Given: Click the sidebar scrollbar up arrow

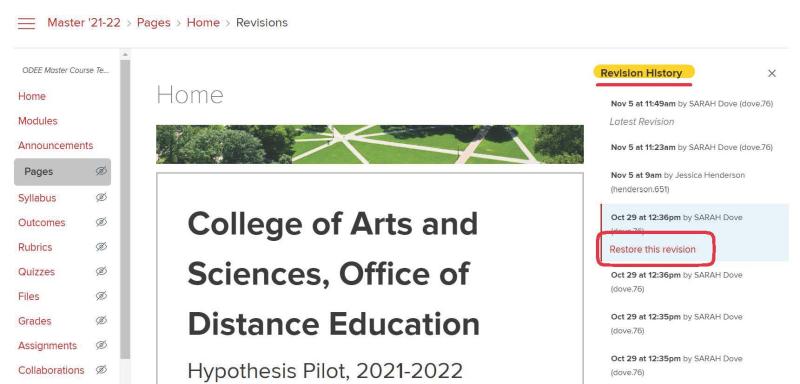Looking at the screenshot, I should tap(125, 55).
